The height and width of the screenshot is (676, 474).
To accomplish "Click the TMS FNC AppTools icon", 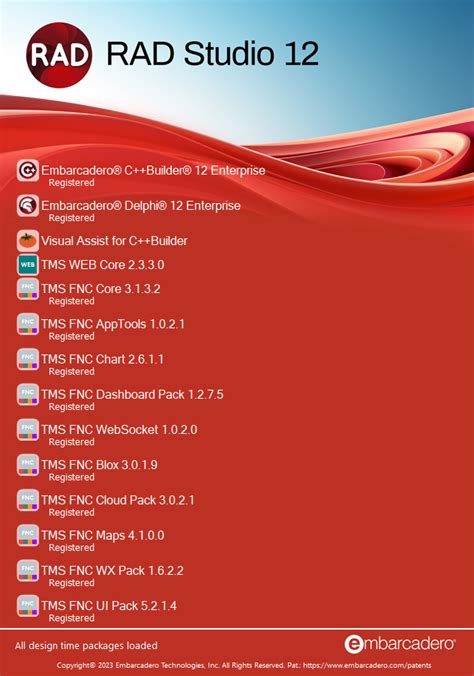I will (x=28, y=324).
